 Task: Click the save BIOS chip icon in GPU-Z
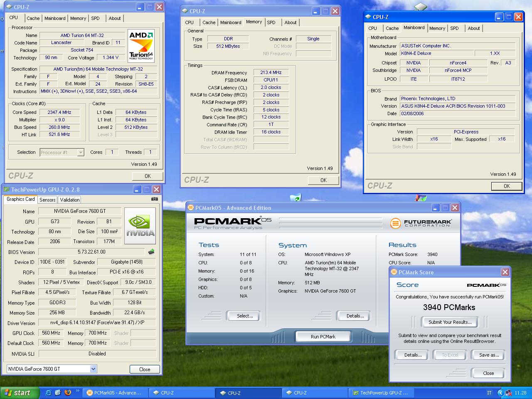click(x=151, y=251)
